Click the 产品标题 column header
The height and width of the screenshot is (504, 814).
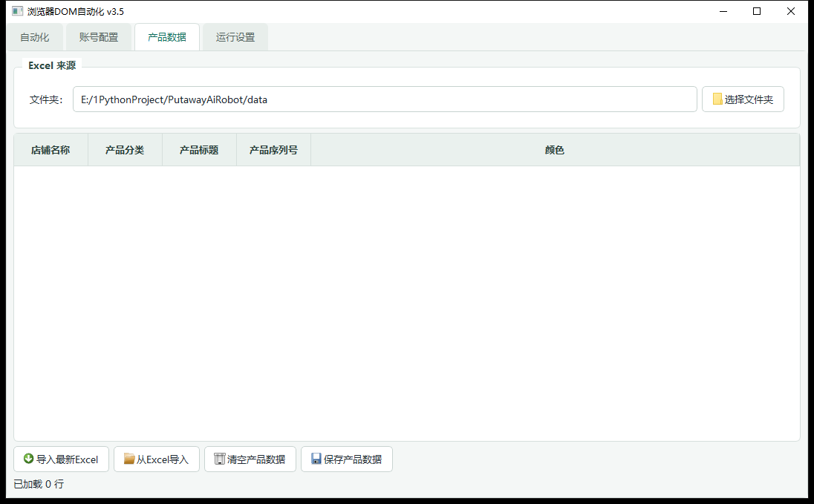(x=199, y=150)
